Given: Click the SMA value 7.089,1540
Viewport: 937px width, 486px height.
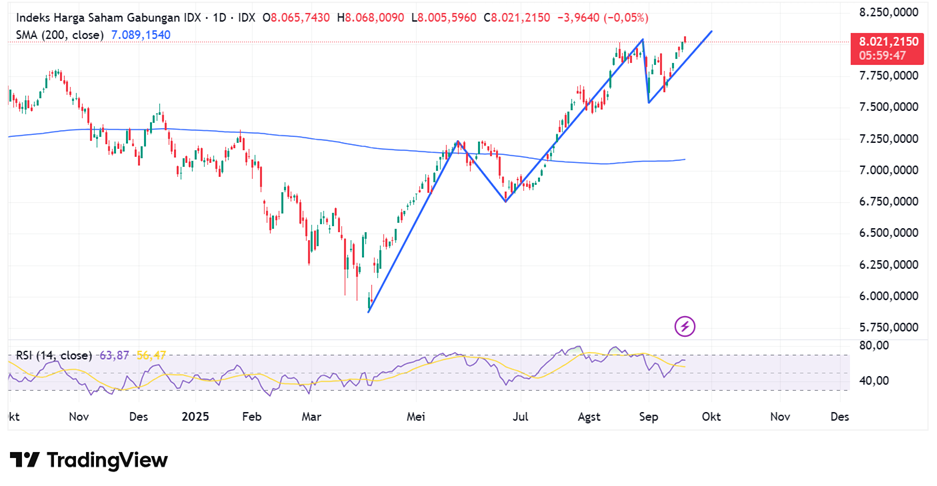Looking at the screenshot, I should pos(140,35).
